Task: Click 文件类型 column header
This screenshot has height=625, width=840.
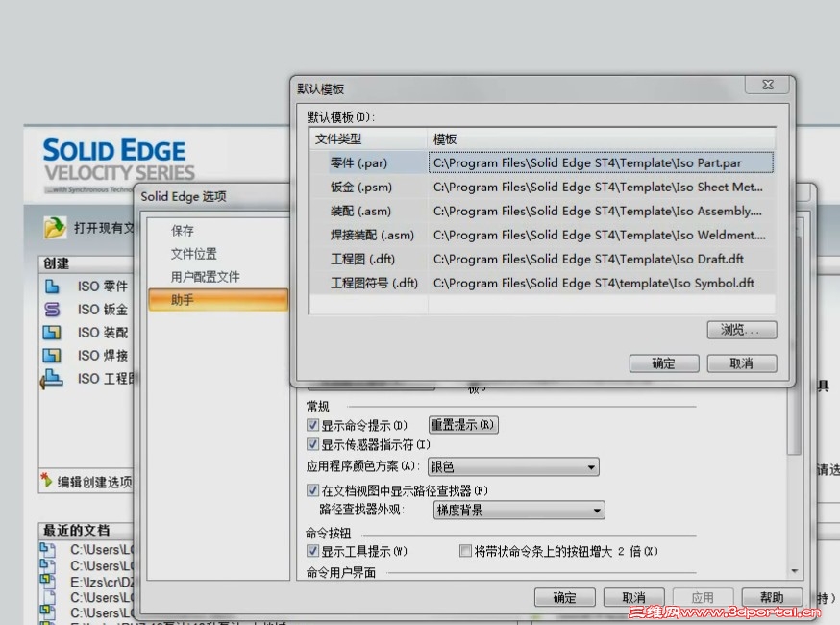Action: click(368, 139)
